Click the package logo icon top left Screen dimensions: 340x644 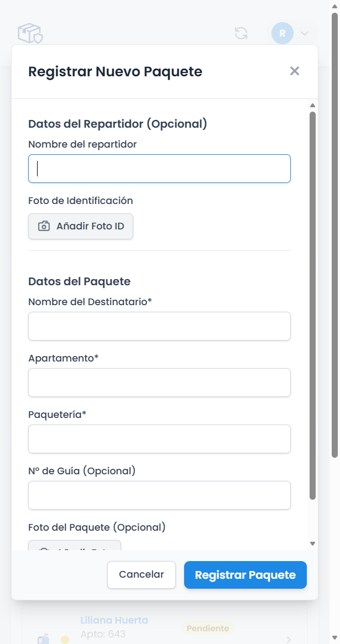(x=30, y=33)
